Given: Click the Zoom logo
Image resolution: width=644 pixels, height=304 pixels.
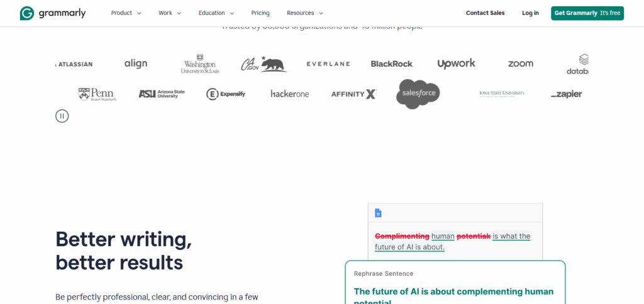Looking at the screenshot, I should [x=521, y=64].
